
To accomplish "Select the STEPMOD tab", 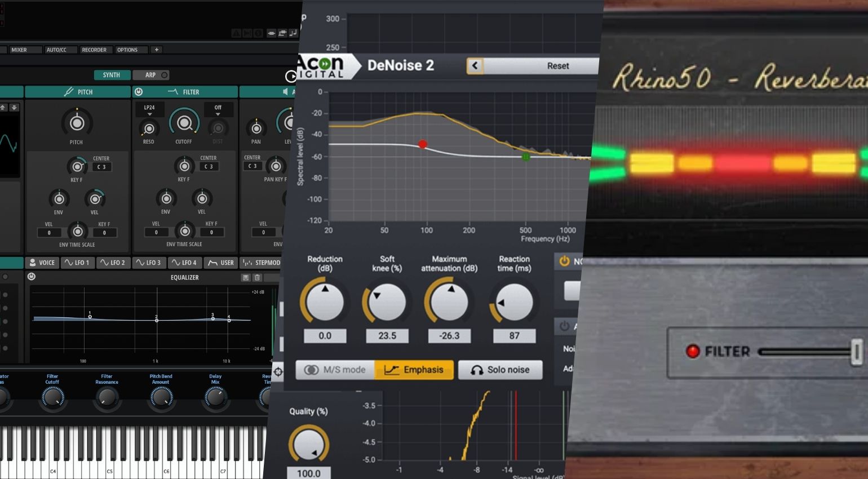I will [260, 263].
